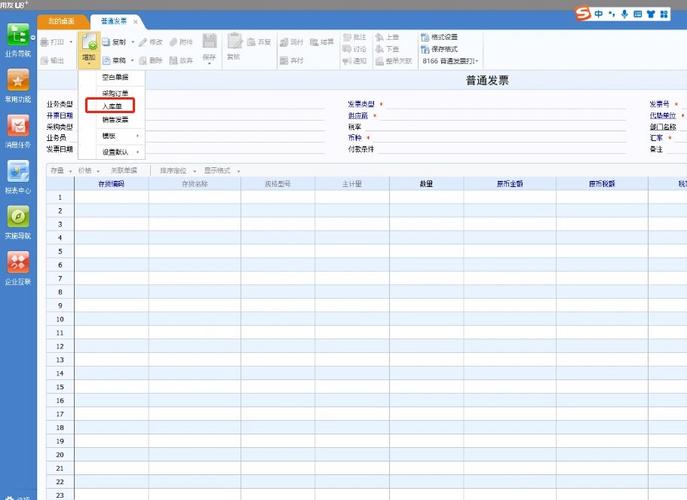Click the 放弃 (Discard) toolbar button
Viewport: 687px width, 500px height.
click(181, 60)
